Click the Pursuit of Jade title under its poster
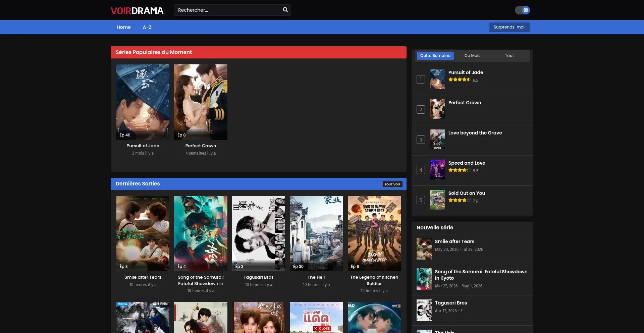Screen dimensions: 644x333 pos(143,146)
